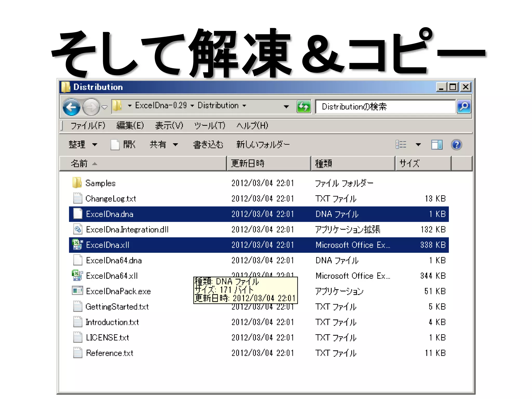Viewport: 532px width, 399px height.
Task: Maximize the Distribution window
Action: (x=453, y=87)
